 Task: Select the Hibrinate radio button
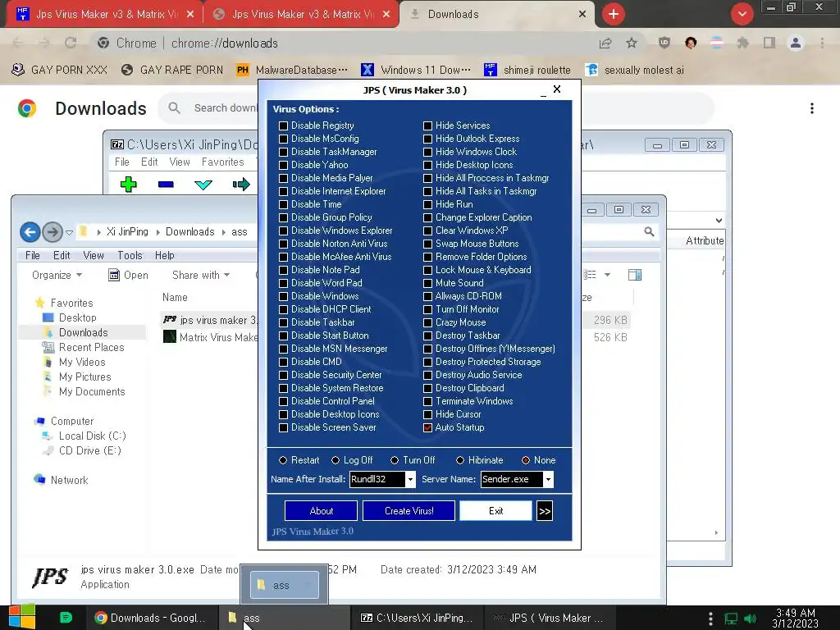(x=460, y=460)
